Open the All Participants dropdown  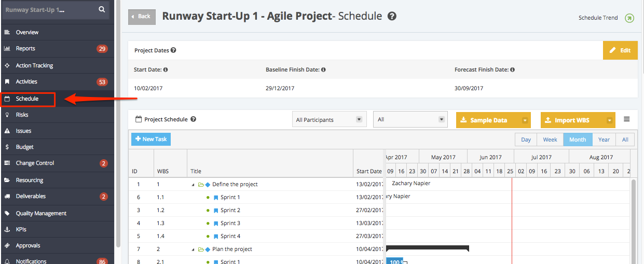click(329, 120)
